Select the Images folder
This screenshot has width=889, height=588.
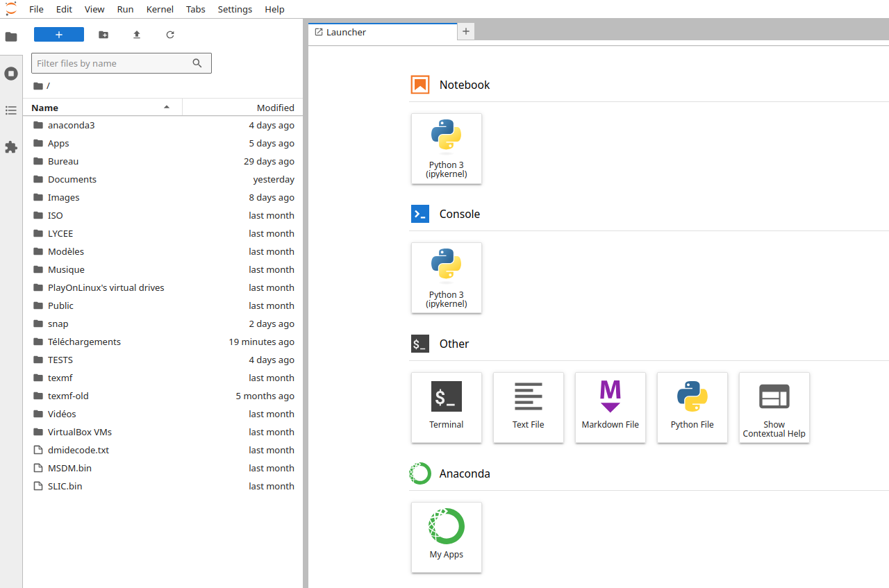point(163,198)
